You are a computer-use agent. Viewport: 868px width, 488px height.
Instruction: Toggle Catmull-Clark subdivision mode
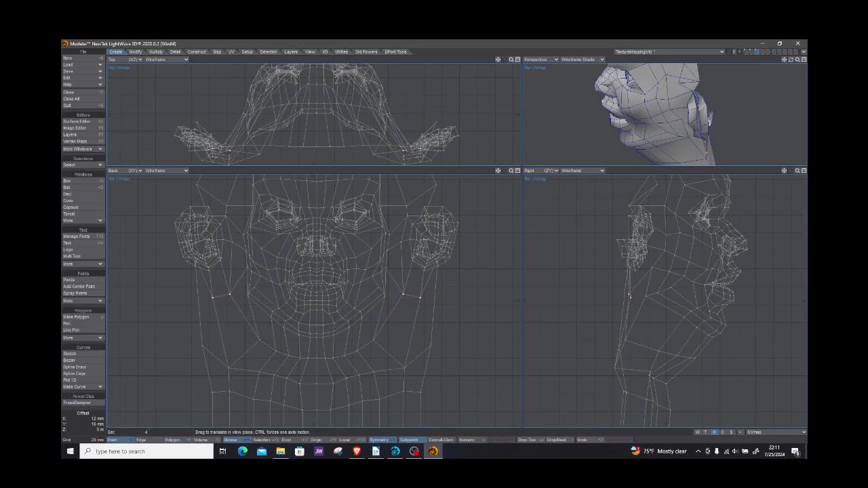point(441,440)
